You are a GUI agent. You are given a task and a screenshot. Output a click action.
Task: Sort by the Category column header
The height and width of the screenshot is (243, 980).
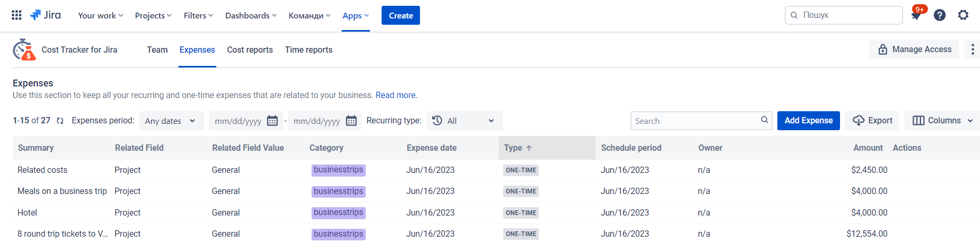click(x=326, y=148)
